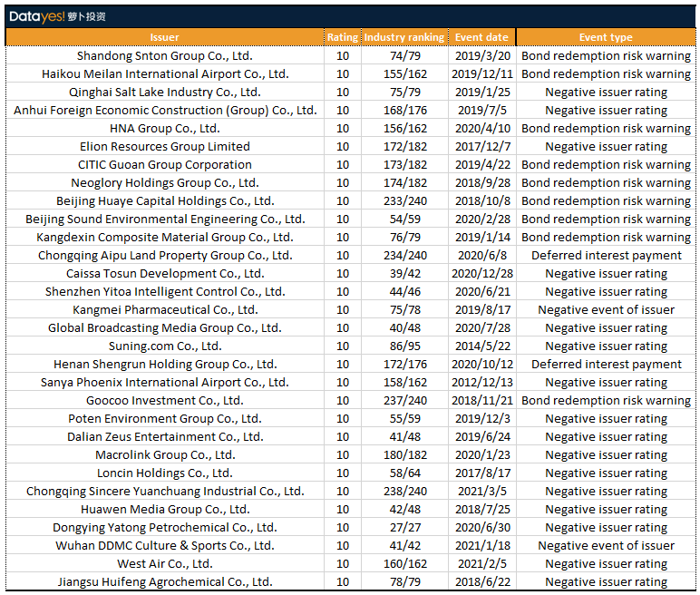The image size is (700, 595).
Task: Open Kangmei Pharmaceutical Co., Ltd. row
Action: [164, 310]
